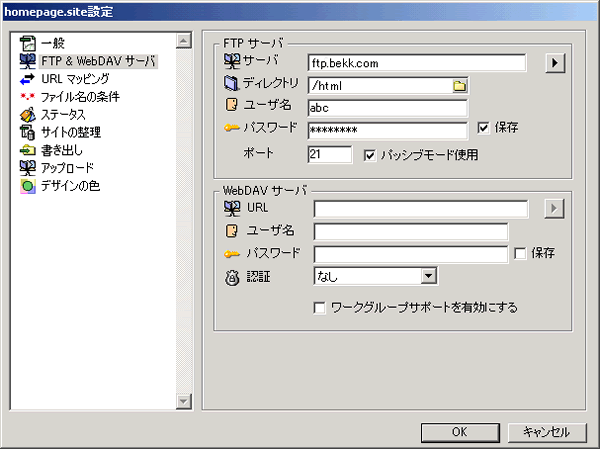This screenshot has width=600, height=449.
Task: Click the ステータス tag icon
Action: point(28,114)
